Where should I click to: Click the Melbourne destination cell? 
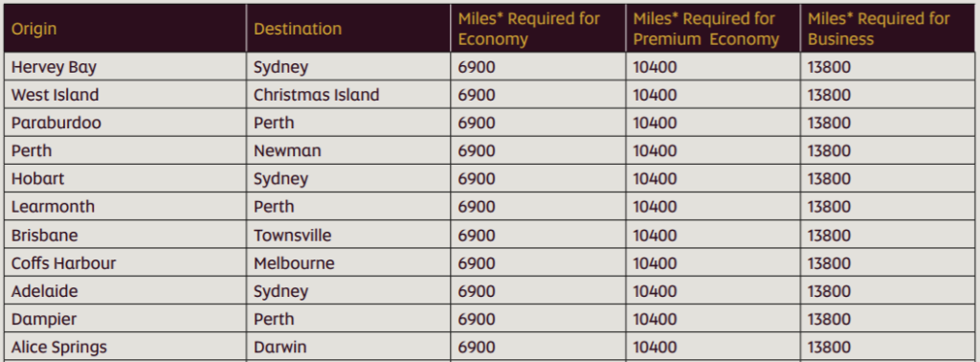coord(348,263)
